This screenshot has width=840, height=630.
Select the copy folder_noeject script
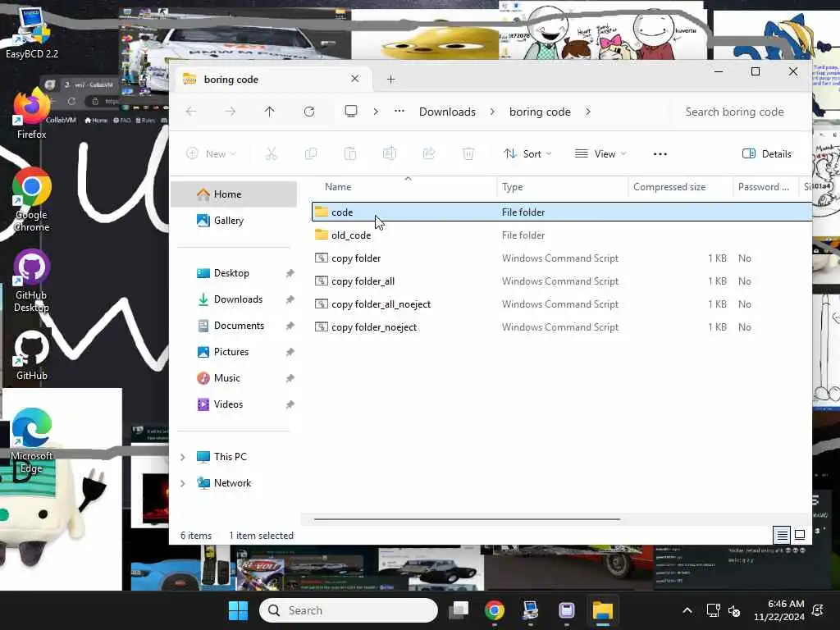tap(561, 327)
